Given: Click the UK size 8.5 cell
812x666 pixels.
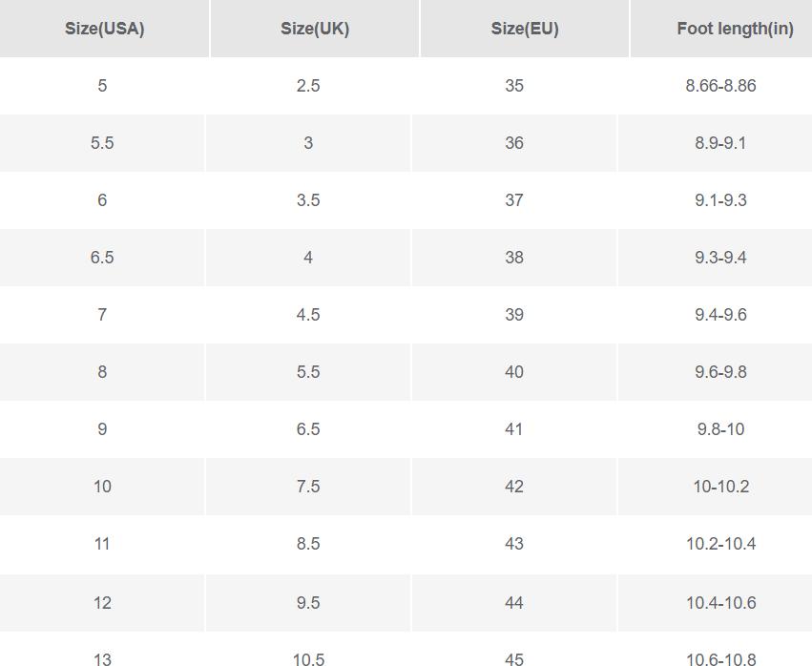Looking at the screenshot, I should [308, 544].
